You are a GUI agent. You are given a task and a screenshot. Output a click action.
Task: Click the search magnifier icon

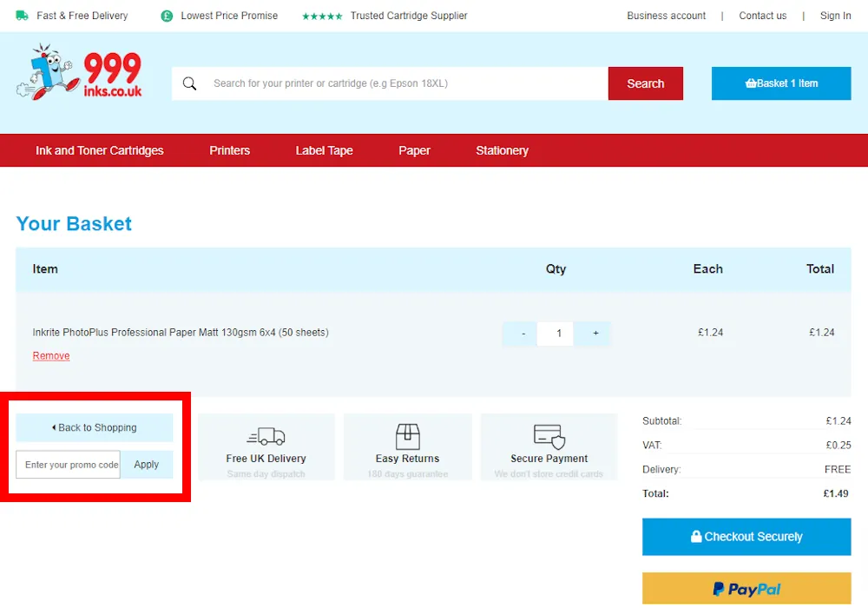click(190, 83)
